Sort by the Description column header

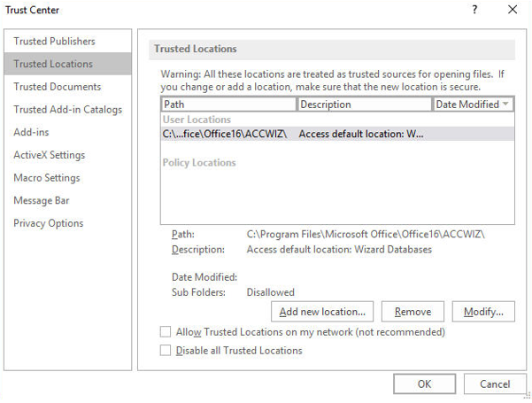click(x=364, y=105)
